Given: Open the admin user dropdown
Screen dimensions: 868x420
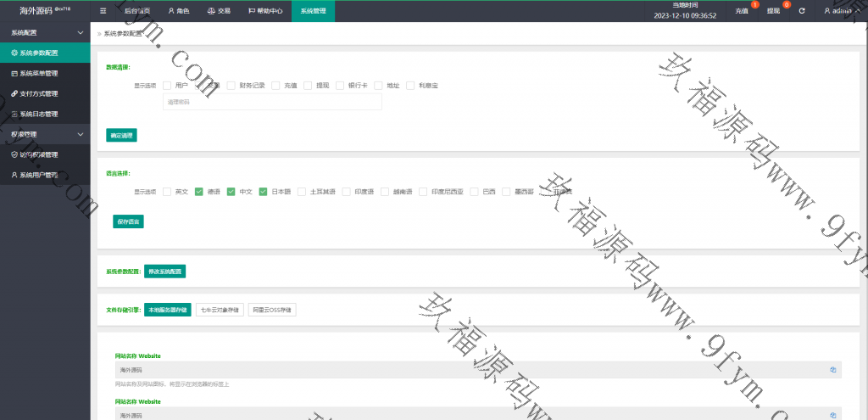Looking at the screenshot, I should (841, 11).
